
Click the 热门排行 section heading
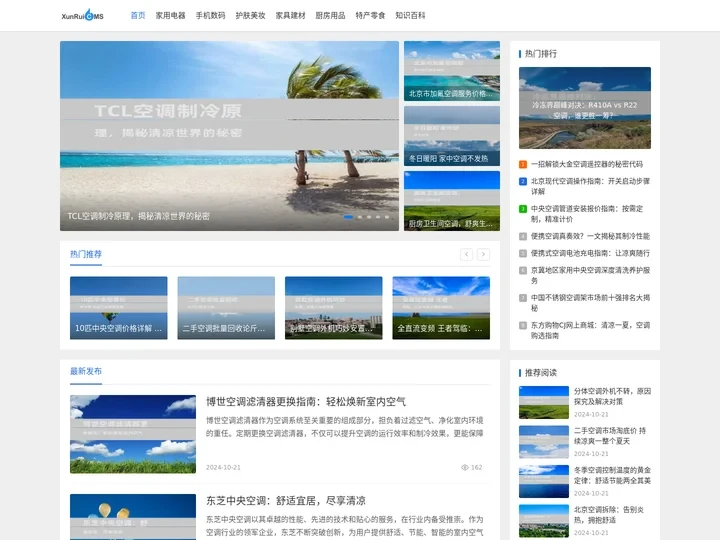(x=540, y=54)
